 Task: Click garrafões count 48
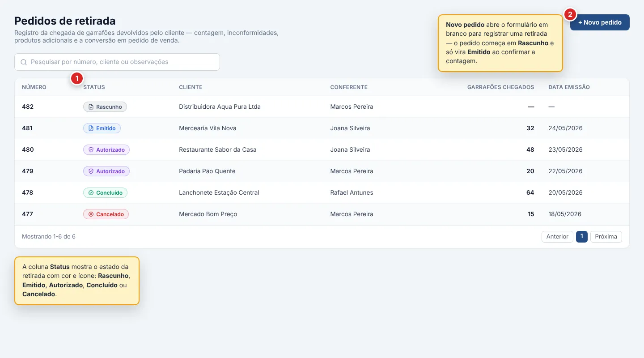(x=530, y=150)
